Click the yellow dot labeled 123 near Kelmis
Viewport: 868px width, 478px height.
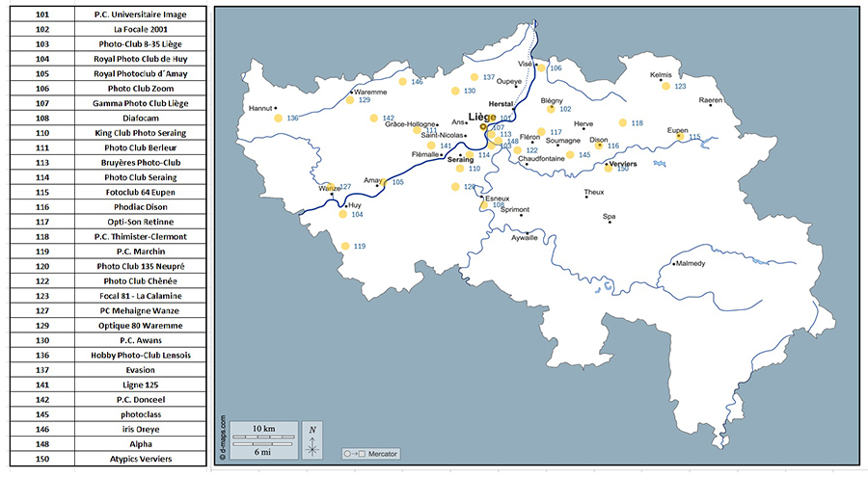[x=665, y=87]
